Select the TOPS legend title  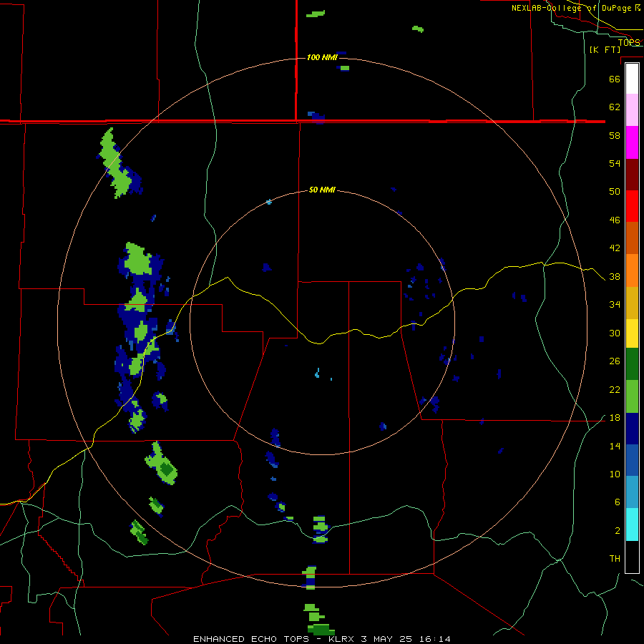tap(629, 42)
